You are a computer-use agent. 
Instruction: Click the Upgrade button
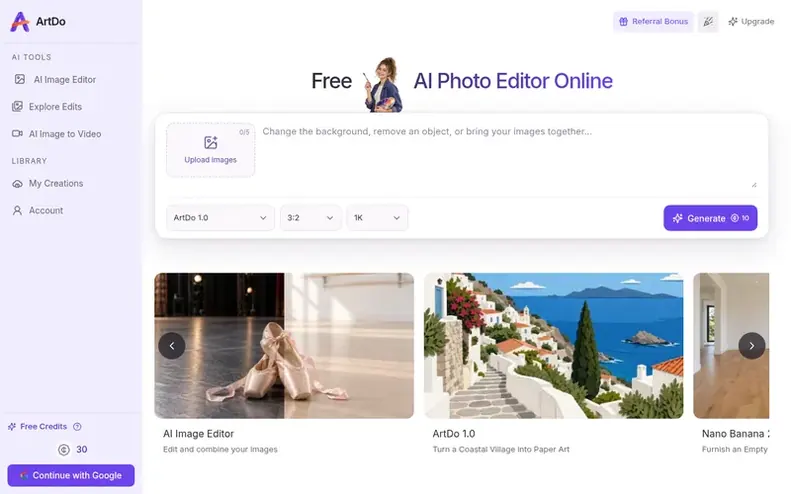pyautogui.click(x=751, y=22)
